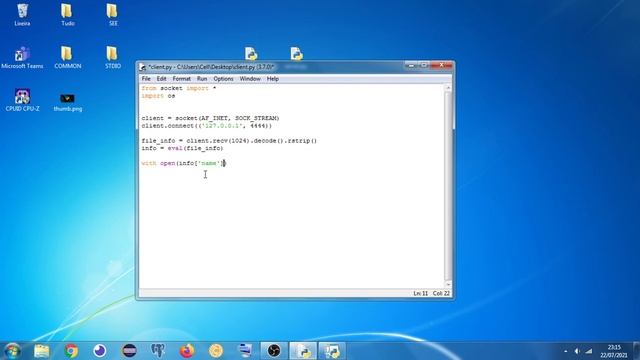
Task: Close the client.py IDLE window
Action: point(441,65)
